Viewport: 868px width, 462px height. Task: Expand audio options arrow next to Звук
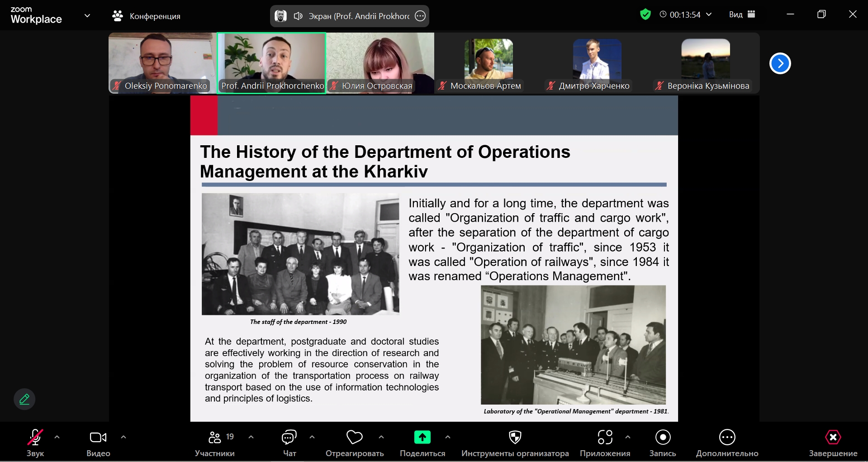pyautogui.click(x=57, y=437)
